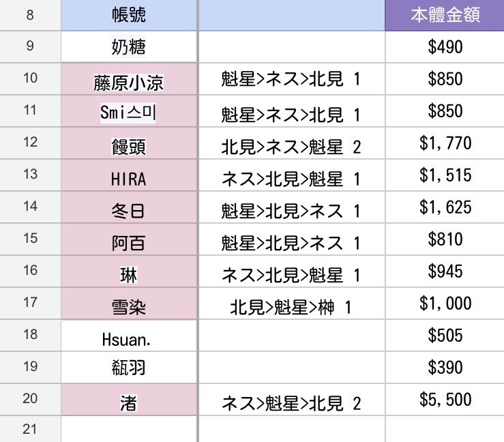The height and width of the screenshot is (442, 504).
Task: Select the Smi스미 account cell
Action: 129,111
